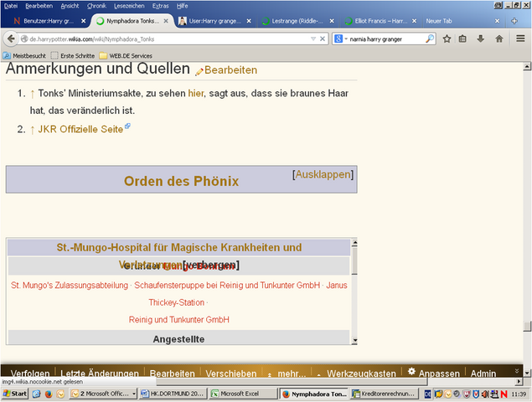The height and width of the screenshot is (402, 532).
Task: Open Meistbesucht bookmark folder
Action: tap(24, 55)
